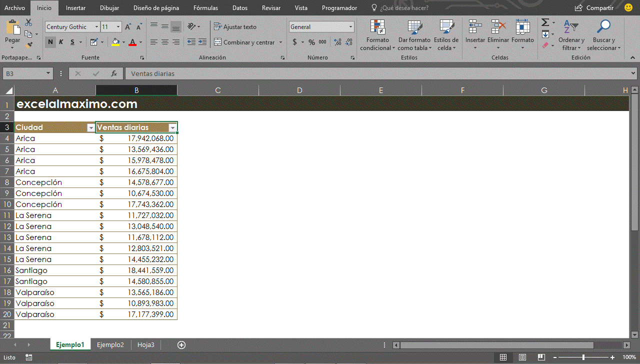
Task: Toggle bold on selected cell
Action: coord(49,42)
